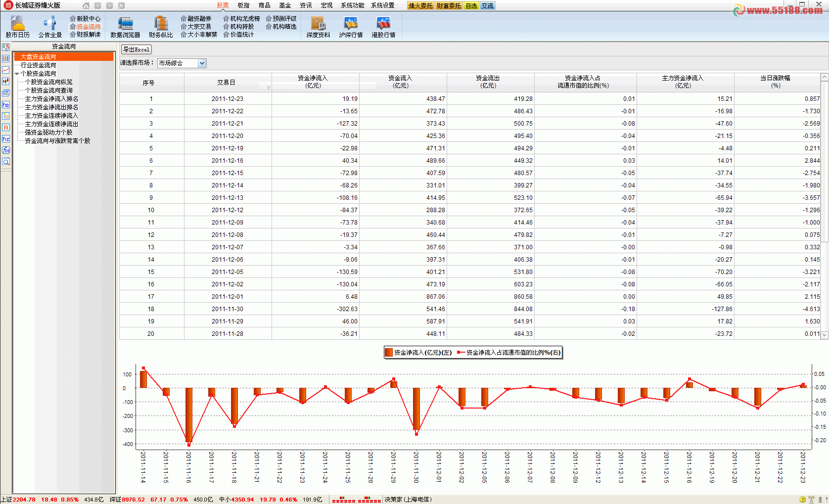Select the 基金 menu tab
The width and height of the screenshot is (829, 504).
point(285,5)
